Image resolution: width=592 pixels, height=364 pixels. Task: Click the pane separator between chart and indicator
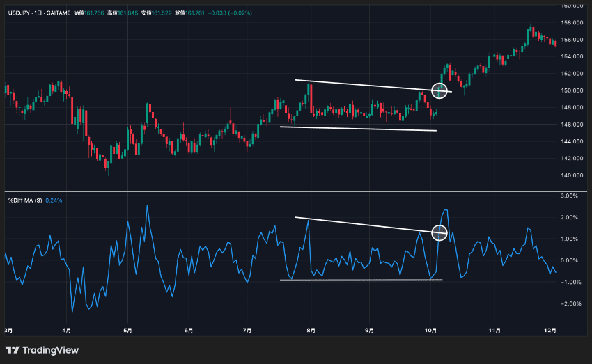coord(295,191)
